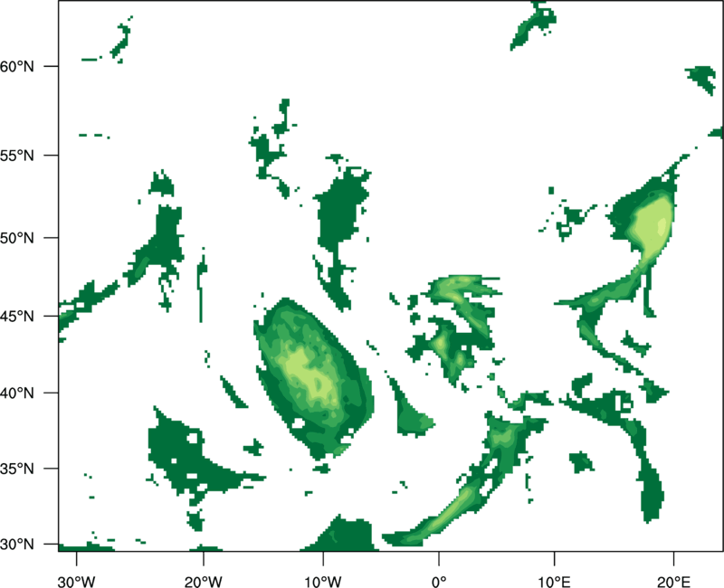Viewport: 724px width, 588px height.
Task: Click the 20°E longitude label
Action: [673, 582]
